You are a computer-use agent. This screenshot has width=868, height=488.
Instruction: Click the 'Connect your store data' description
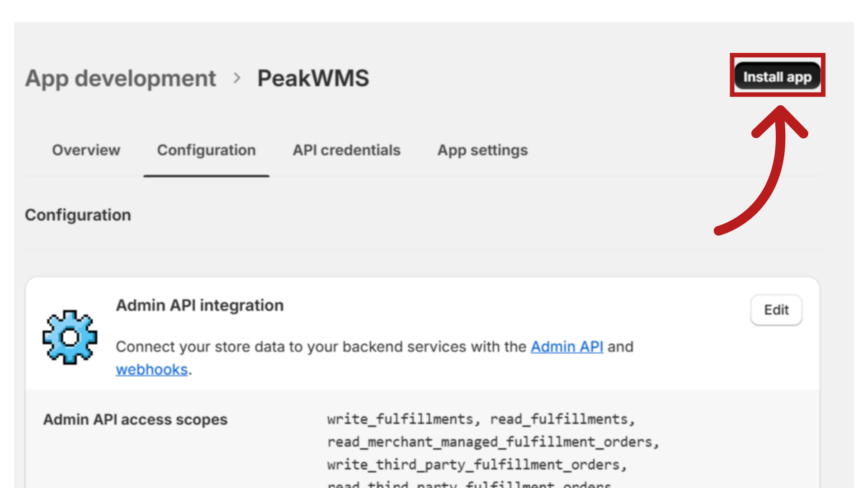pos(321,347)
